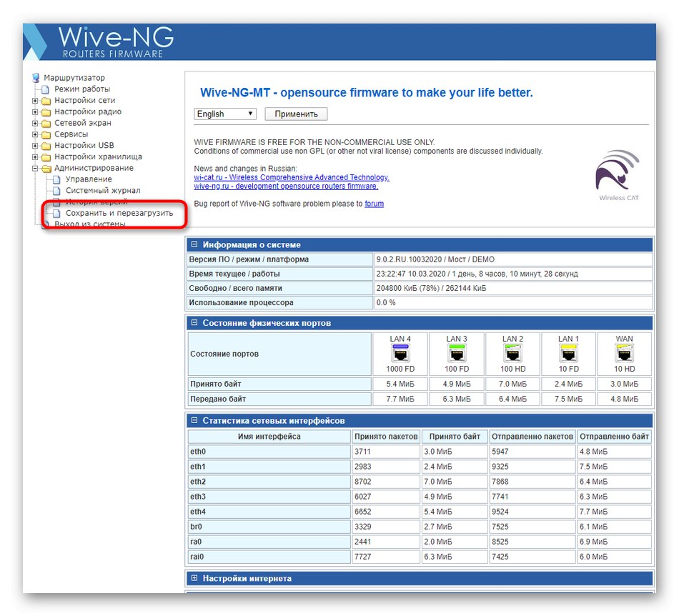
Task: Click the LAN 2 port icon
Action: pyautogui.click(x=512, y=353)
